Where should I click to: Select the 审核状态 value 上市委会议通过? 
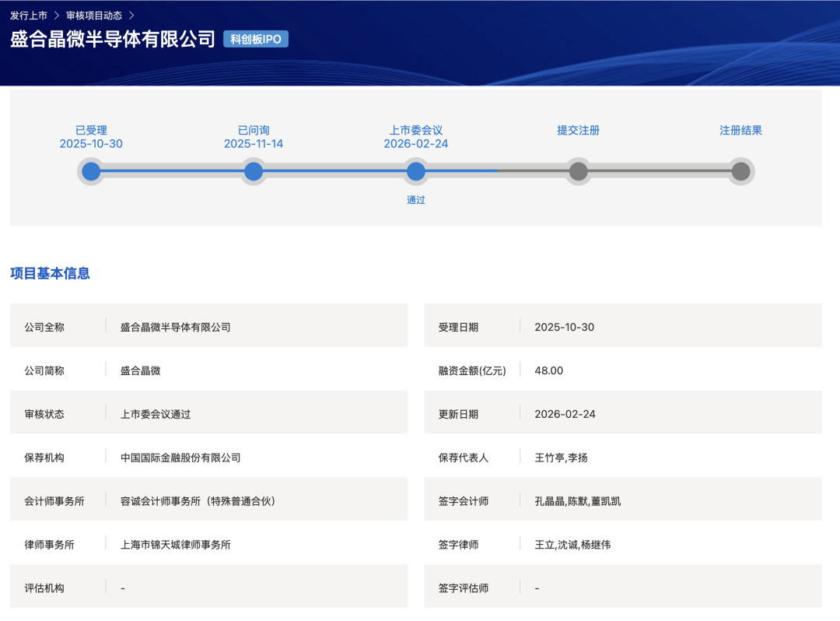[x=156, y=413]
